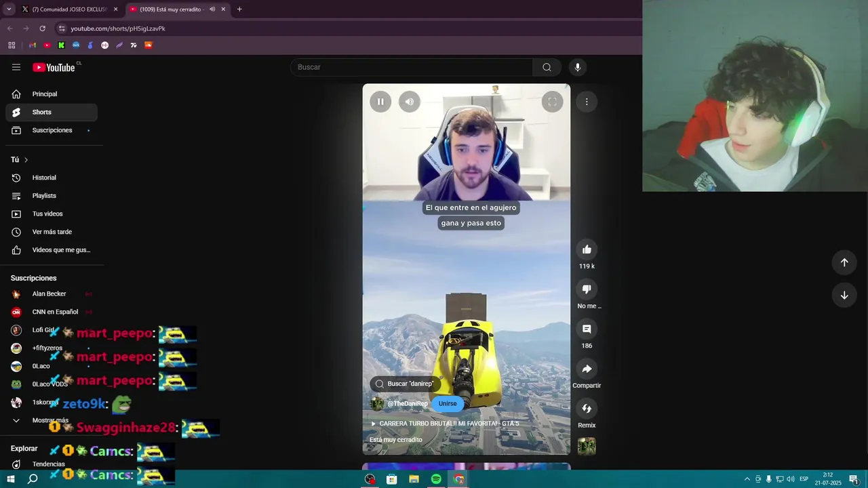
Task: Open the tab search dropdown arrow
Action: [9, 9]
